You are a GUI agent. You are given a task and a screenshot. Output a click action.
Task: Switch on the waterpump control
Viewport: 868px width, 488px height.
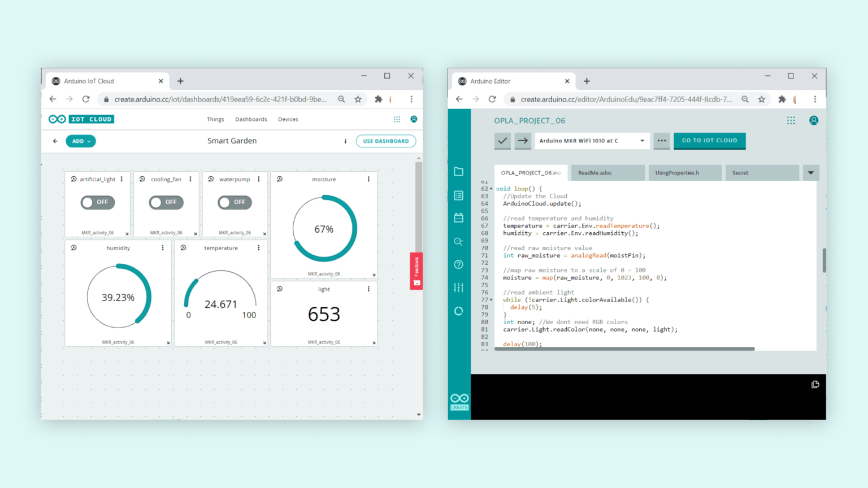(235, 202)
